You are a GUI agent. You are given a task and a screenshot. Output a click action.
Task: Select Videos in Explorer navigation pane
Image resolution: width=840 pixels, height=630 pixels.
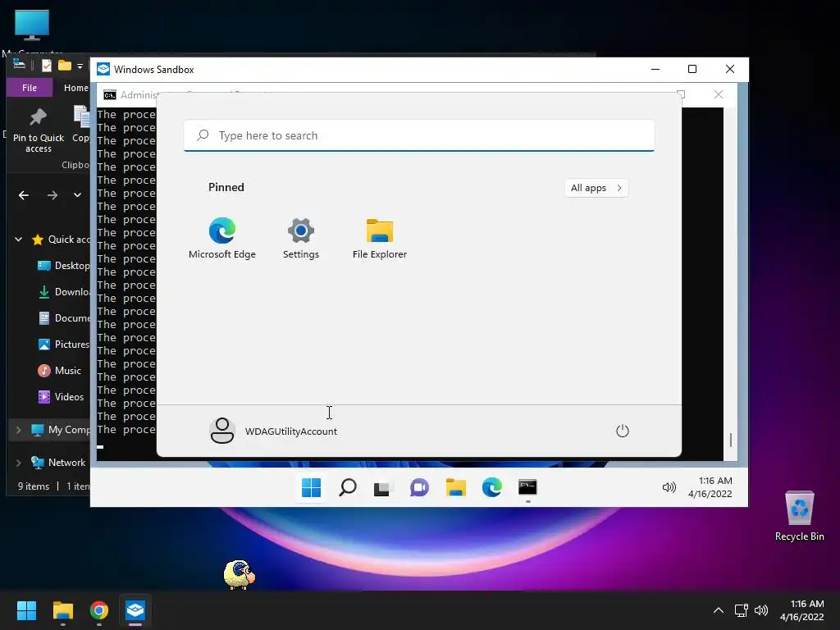tap(61, 397)
